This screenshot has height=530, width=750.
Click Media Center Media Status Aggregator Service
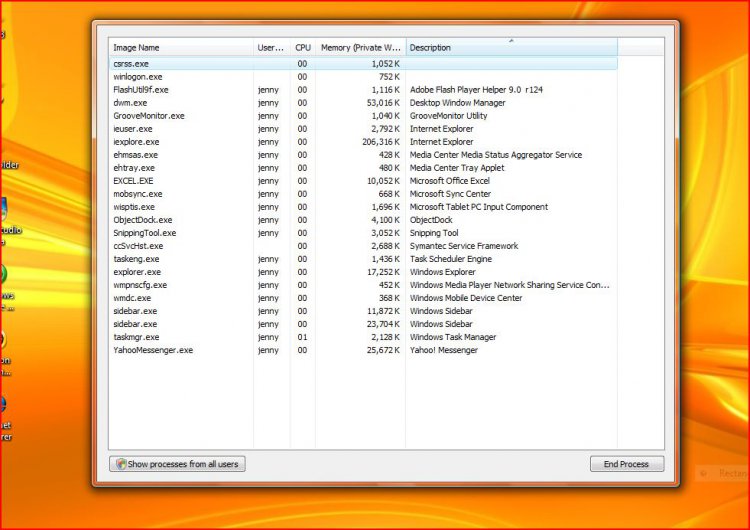(496, 155)
